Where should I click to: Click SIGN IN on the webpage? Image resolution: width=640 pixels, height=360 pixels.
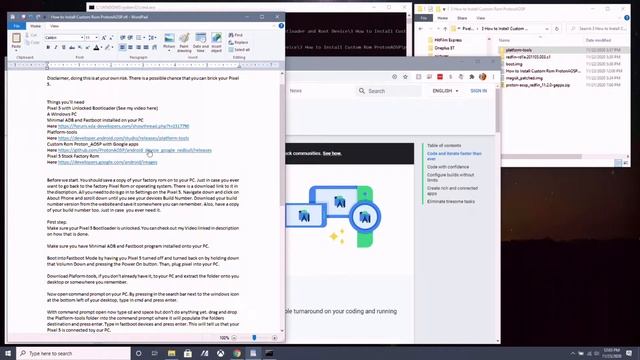[478, 91]
